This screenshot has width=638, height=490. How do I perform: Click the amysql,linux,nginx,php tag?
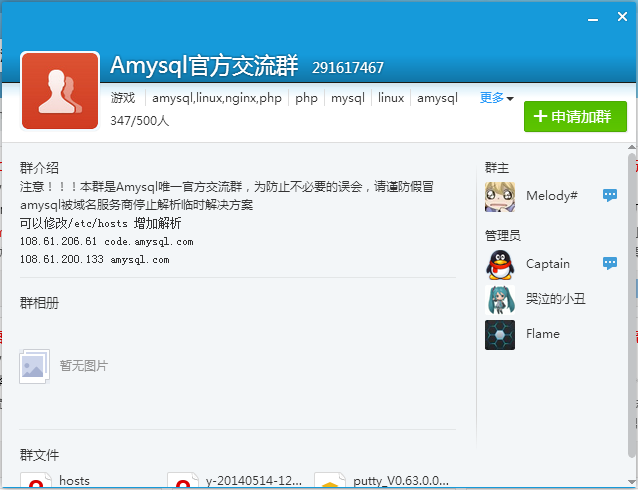click(217, 98)
